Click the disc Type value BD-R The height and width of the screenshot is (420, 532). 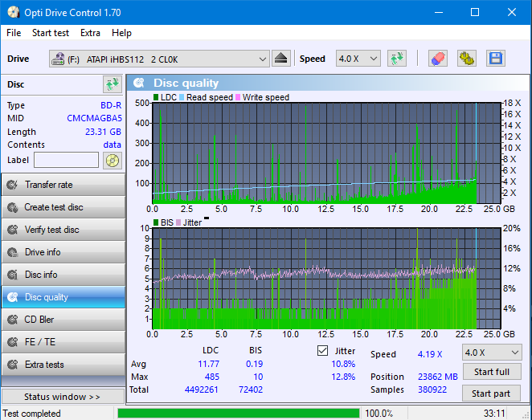[x=111, y=105]
